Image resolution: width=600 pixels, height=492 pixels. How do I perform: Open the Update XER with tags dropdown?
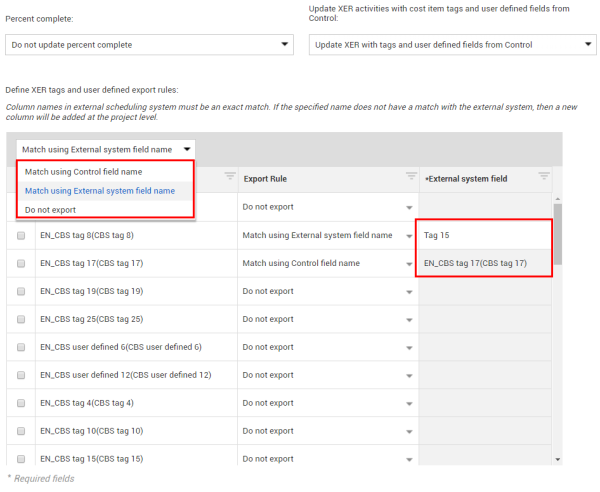(x=453, y=45)
